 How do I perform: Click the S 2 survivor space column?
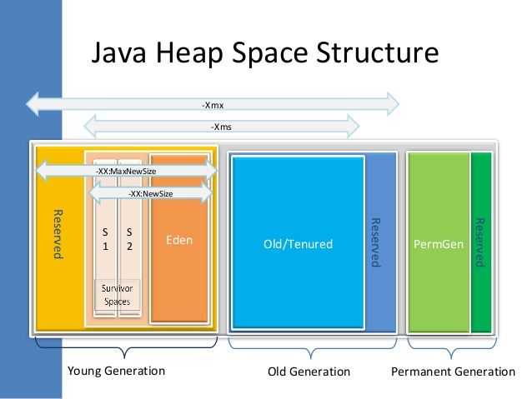click(129, 239)
